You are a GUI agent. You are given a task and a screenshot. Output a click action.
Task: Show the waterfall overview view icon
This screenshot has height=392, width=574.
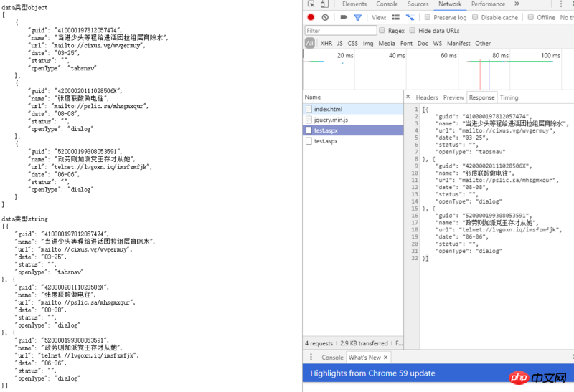pyautogui.click(x=410, y=17)
